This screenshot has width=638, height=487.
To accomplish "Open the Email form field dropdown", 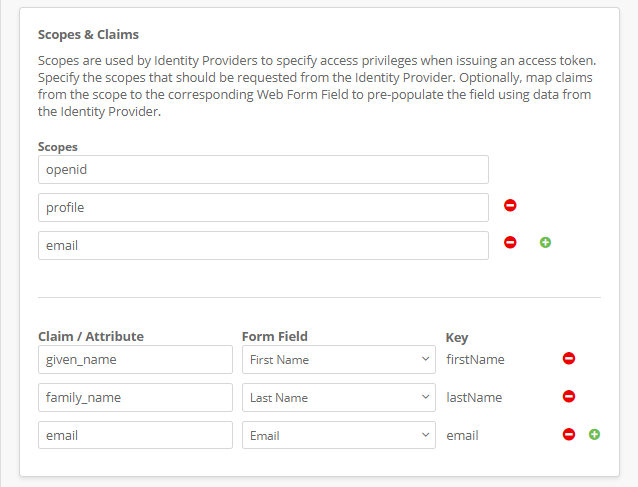I will 338,436.
